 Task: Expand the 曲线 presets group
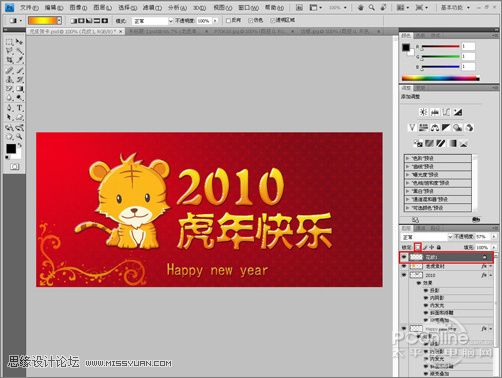[407, 166]
